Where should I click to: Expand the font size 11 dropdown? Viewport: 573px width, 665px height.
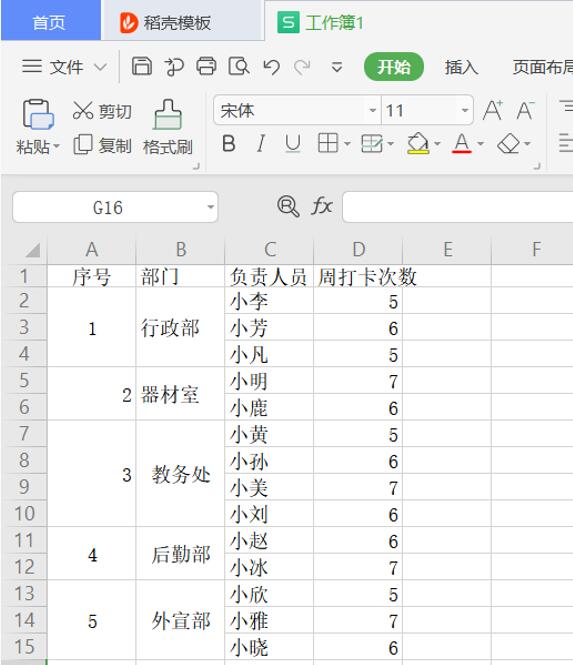[x=465, y=110]
